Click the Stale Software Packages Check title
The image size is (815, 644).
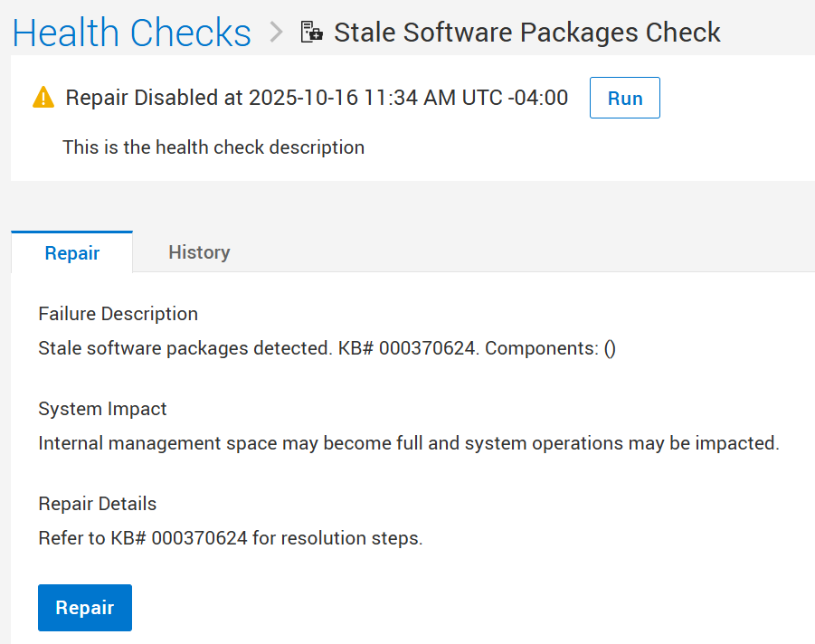(527, 31)
